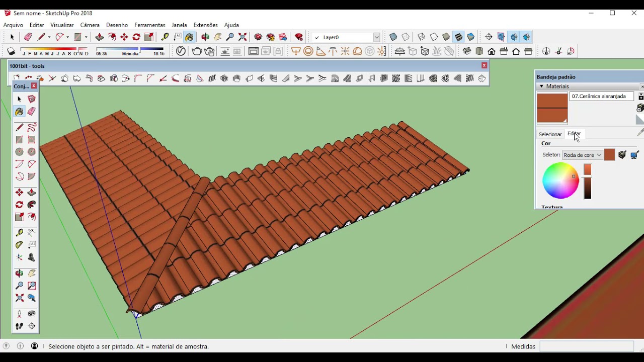Select the Iso house view icon

pos(467,51)
